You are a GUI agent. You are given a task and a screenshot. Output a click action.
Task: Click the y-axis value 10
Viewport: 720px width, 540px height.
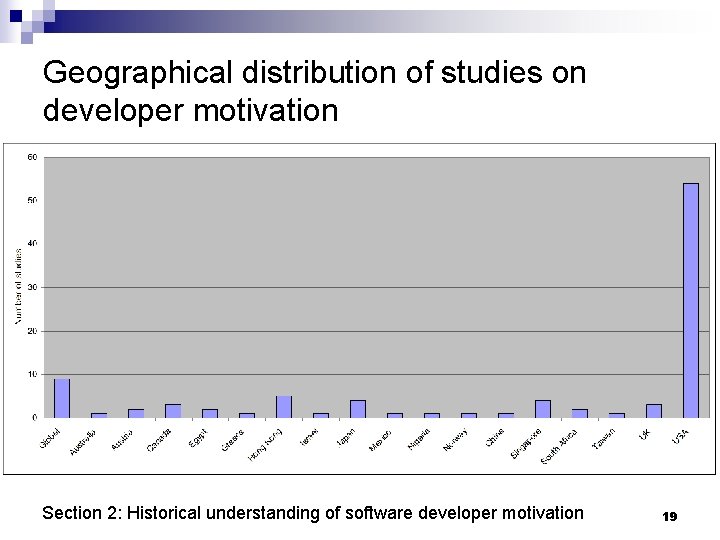click(x=32, y=374)
